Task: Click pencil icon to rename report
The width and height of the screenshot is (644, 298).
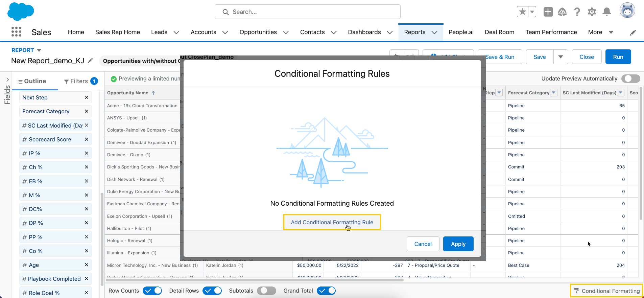Action: (x=90, y=61)
